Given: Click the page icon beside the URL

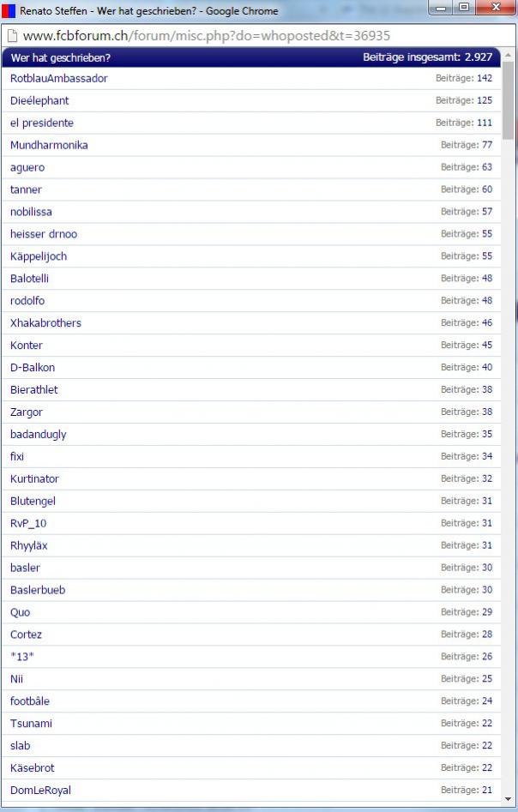Looking at the screenshot, I should coord(12,37).
